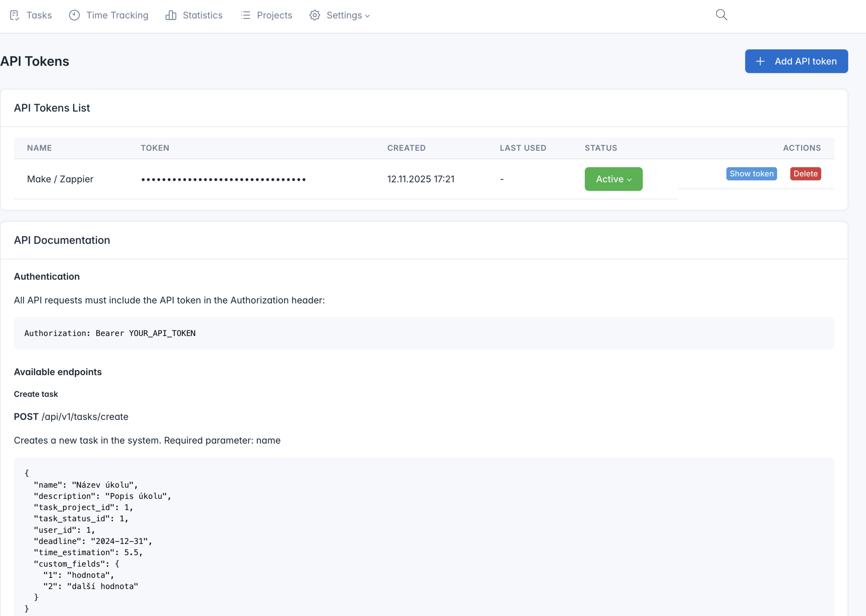
Task: Open the Time Tracking menu label
Action: click(x=117, y=15)
